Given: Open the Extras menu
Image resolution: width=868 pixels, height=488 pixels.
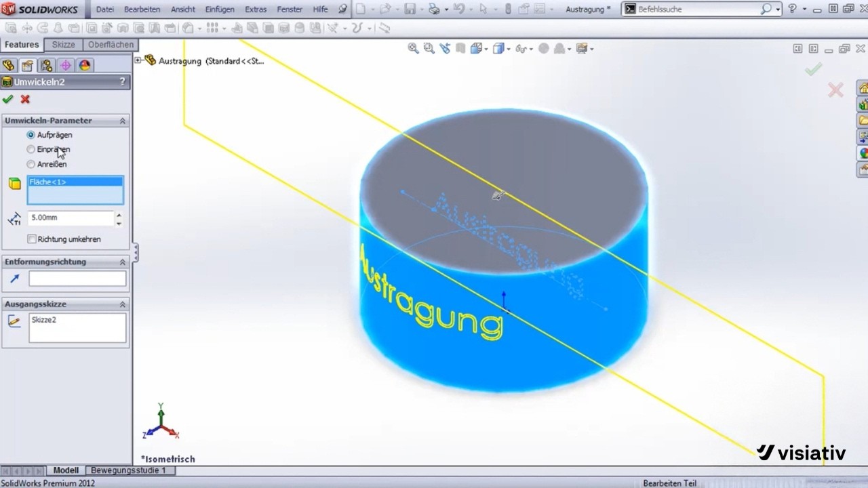Looking at the screenshot, I should pos(256,9).
